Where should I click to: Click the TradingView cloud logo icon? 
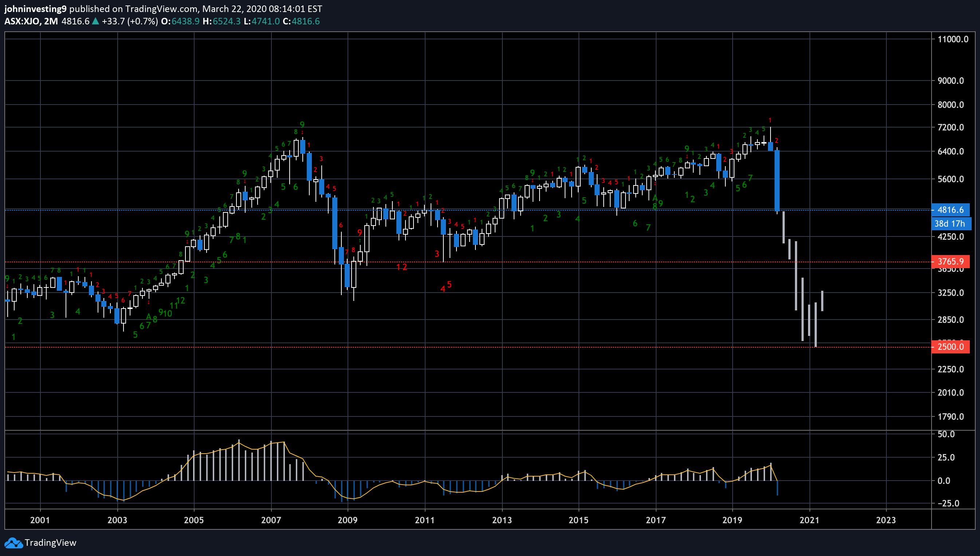(x=13, y=543)
